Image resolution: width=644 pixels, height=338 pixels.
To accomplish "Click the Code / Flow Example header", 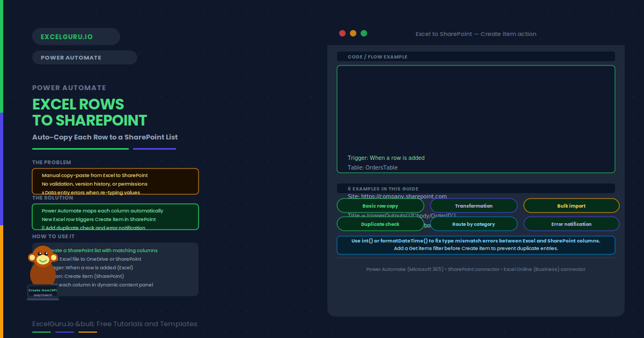I will pyautogui.click(x=476, y=56).
